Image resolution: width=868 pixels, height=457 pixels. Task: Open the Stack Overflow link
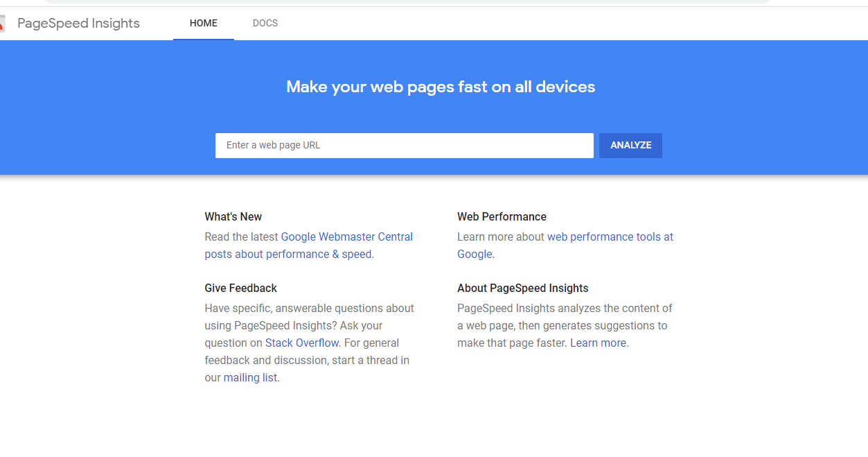pos(302,343)
